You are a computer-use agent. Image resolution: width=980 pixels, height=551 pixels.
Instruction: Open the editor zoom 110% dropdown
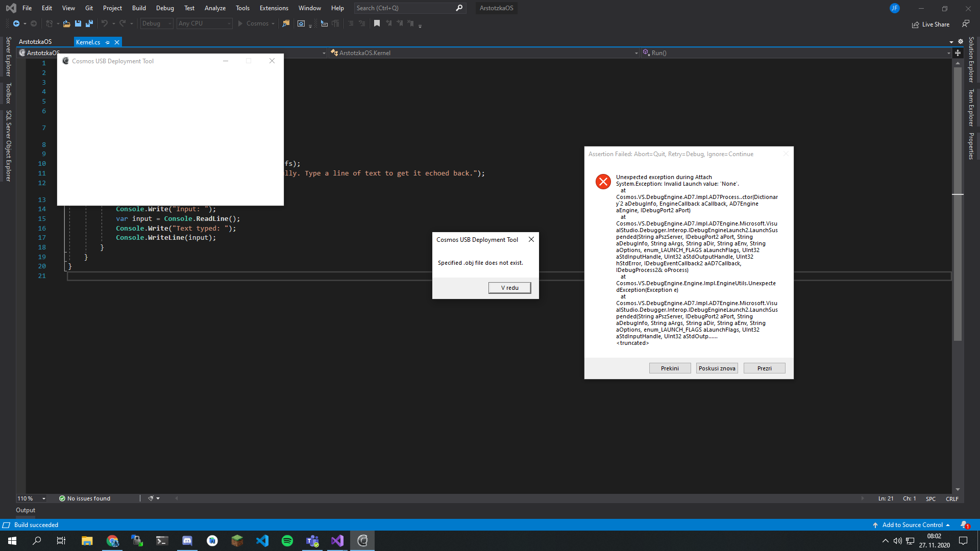tap(30, 498)
